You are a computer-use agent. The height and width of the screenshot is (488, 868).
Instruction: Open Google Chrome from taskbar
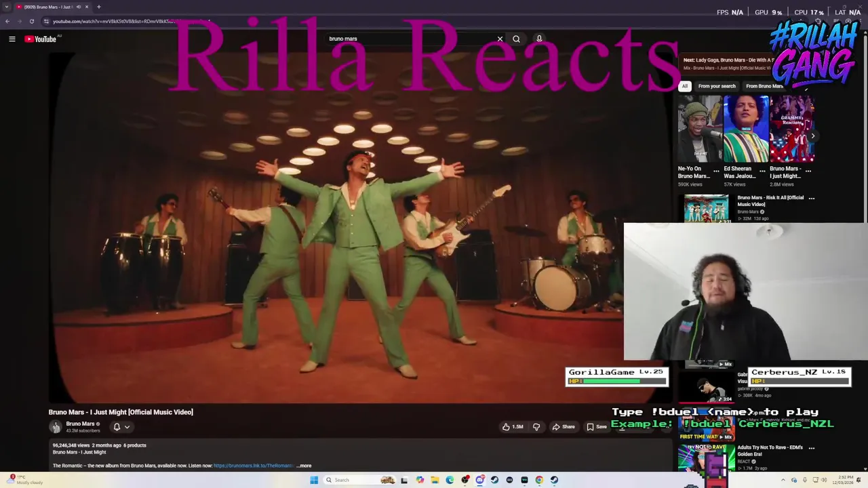coord(539,480)
